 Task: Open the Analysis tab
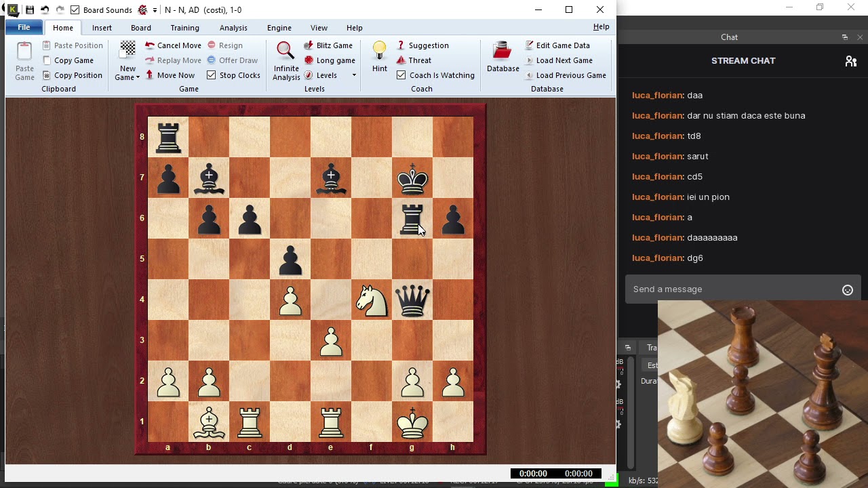pyautogui.click(x=233, y=28)
